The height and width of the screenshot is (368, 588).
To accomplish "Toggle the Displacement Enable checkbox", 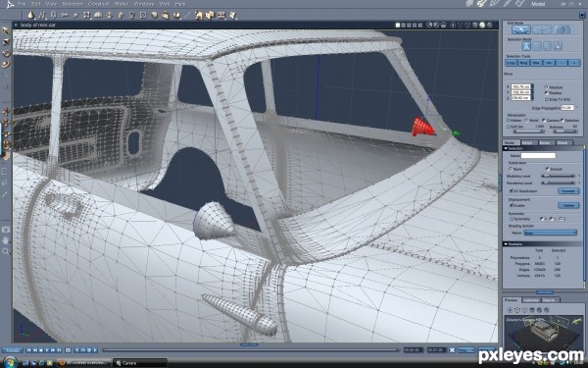I will pos(511,205).
